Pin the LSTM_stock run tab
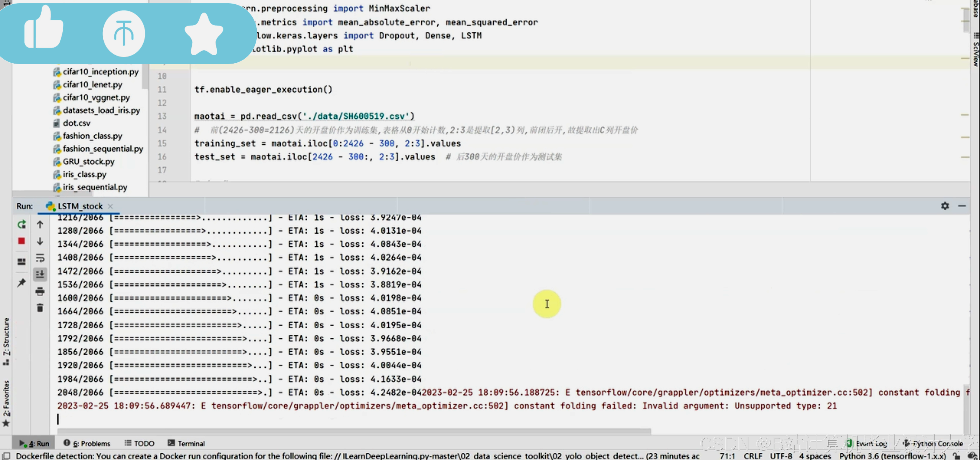This screenshot has width=980, height=460. [x=22, y=283]
